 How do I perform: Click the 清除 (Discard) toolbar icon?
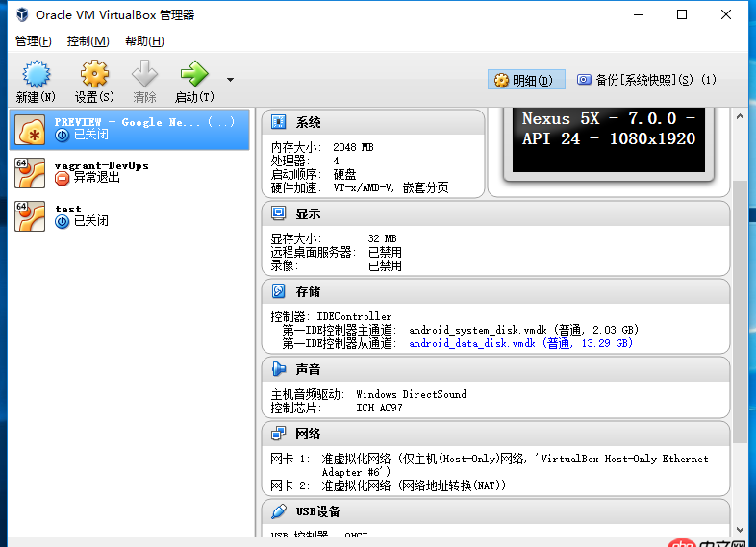(x=144, y=75)
